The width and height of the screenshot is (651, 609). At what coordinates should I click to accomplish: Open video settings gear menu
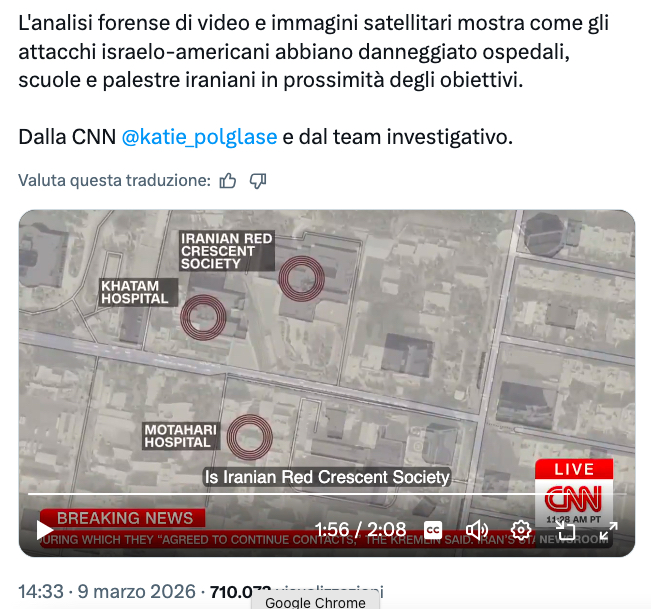coord(521,530)
